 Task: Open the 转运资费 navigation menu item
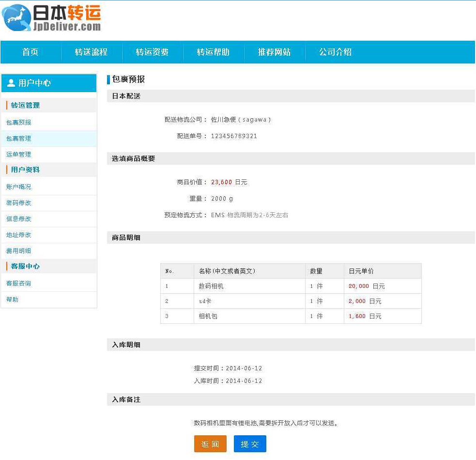[153, 52]
